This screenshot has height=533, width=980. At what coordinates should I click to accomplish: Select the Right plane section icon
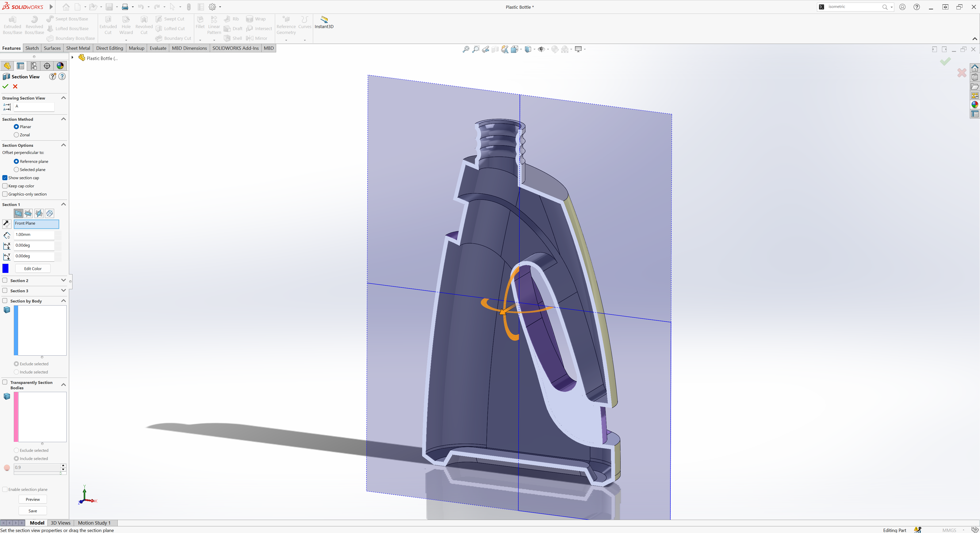point(39,213)
